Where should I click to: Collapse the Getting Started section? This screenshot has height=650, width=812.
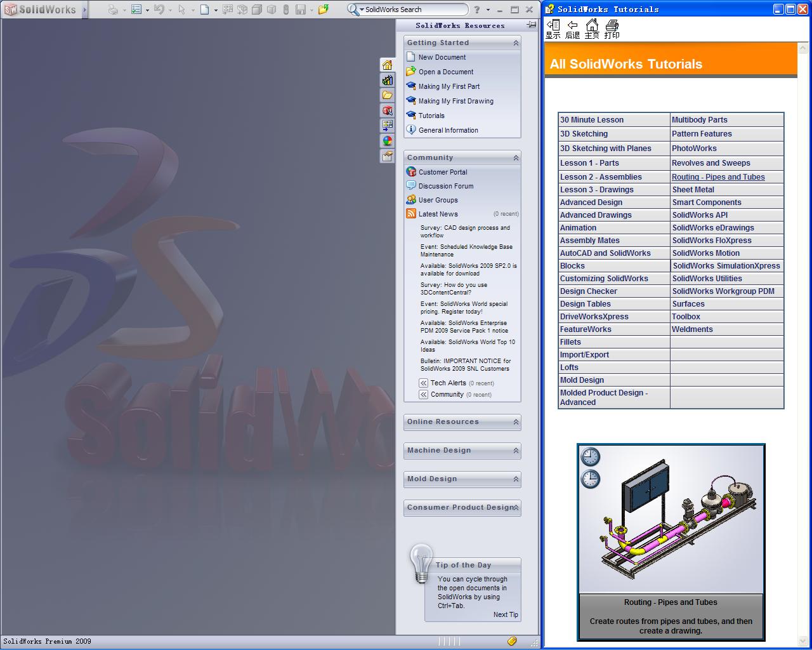516,43
